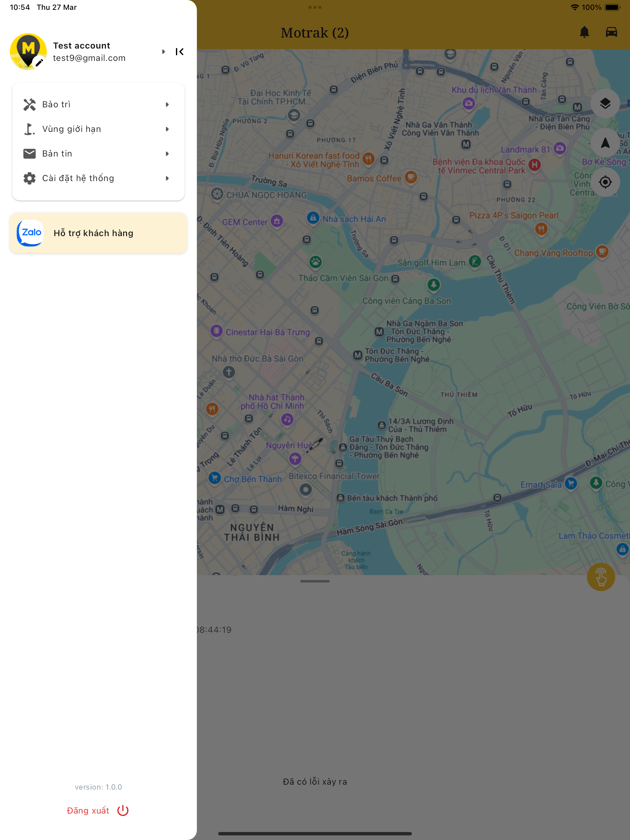Open Bản tin menu item
The image size is (630, 840).
pyautogui.click(x=57, y=153)
